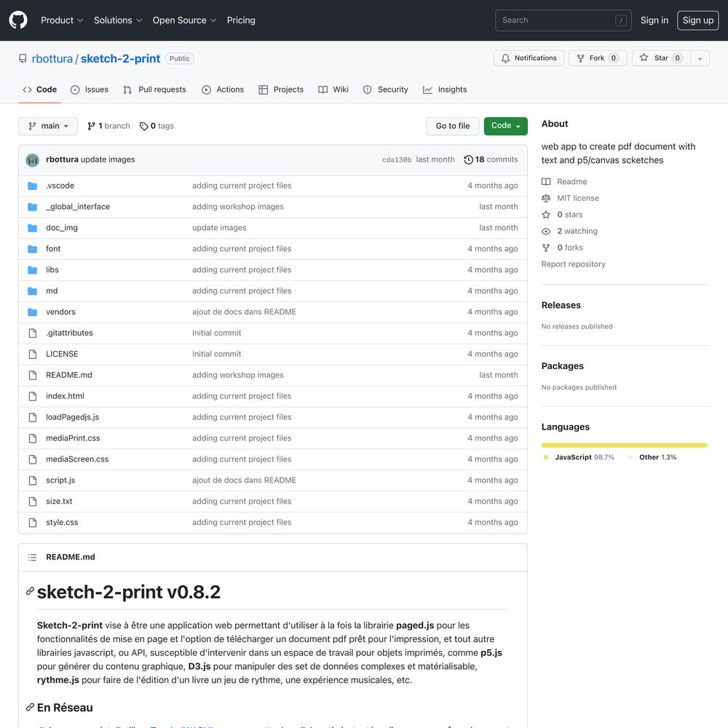
Task: Open the mediaScreen.css file
Action: pyautogui.click(x=77, y=459)
